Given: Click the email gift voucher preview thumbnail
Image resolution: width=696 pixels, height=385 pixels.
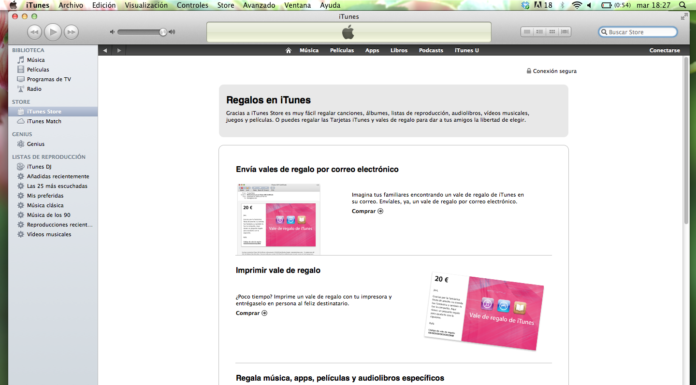Looking at the screenshot, I should [x=279, y=219].
